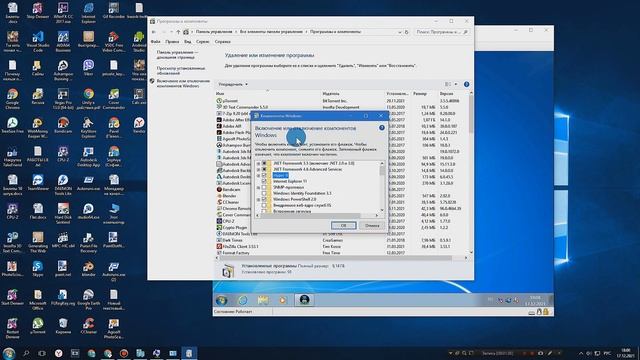Click the Back arrow in Programs window

154,32
